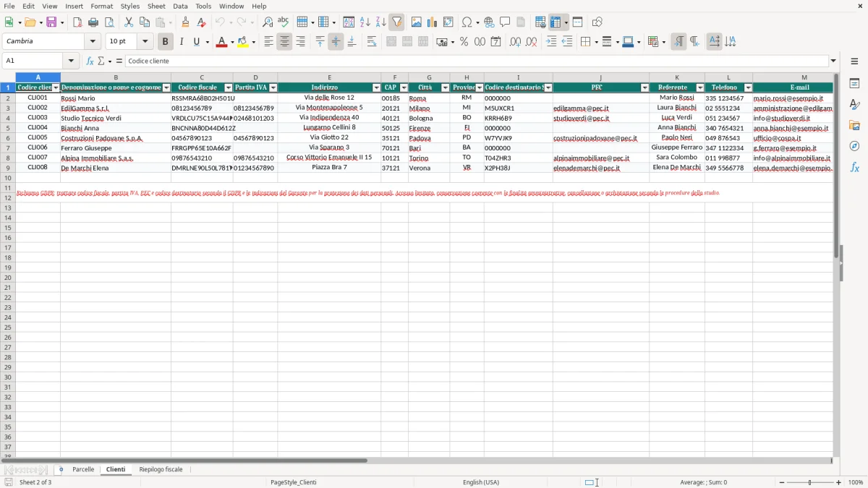868x488 pixels.
Task: Toggle Italic formatting
Action: click(x=182, y=42)
